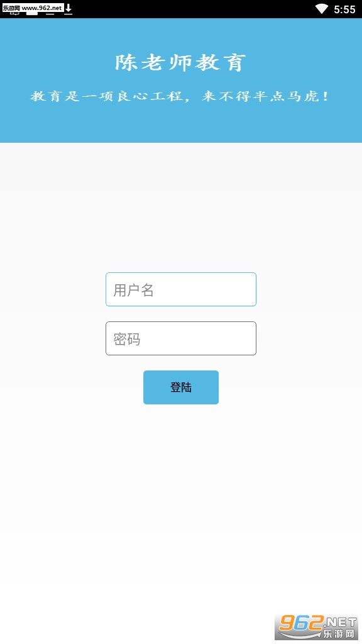Viewport: 362px width, 644px height.
Task: Tap the 乐游网 text in bottom logo
Action: [x=339, y=634]
